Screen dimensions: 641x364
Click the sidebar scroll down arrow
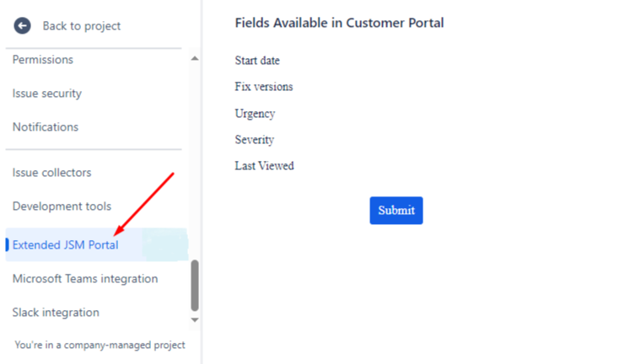pyautogui.click(x=195, y=320)
